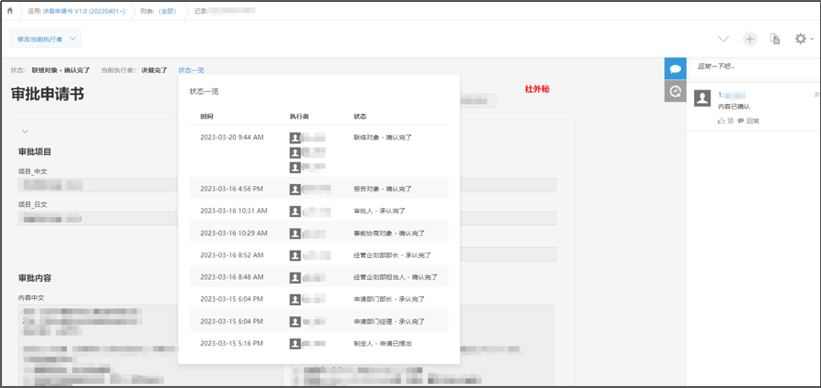Reply to the comment with 回复
Viewport: 821px width, 388px height.
pos(748,120)
